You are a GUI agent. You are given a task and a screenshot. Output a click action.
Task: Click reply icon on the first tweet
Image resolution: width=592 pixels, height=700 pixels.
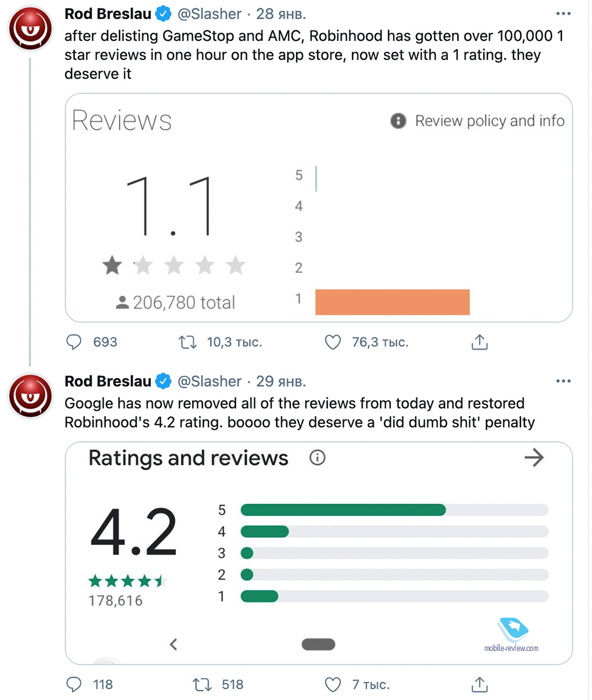[74, 342]
